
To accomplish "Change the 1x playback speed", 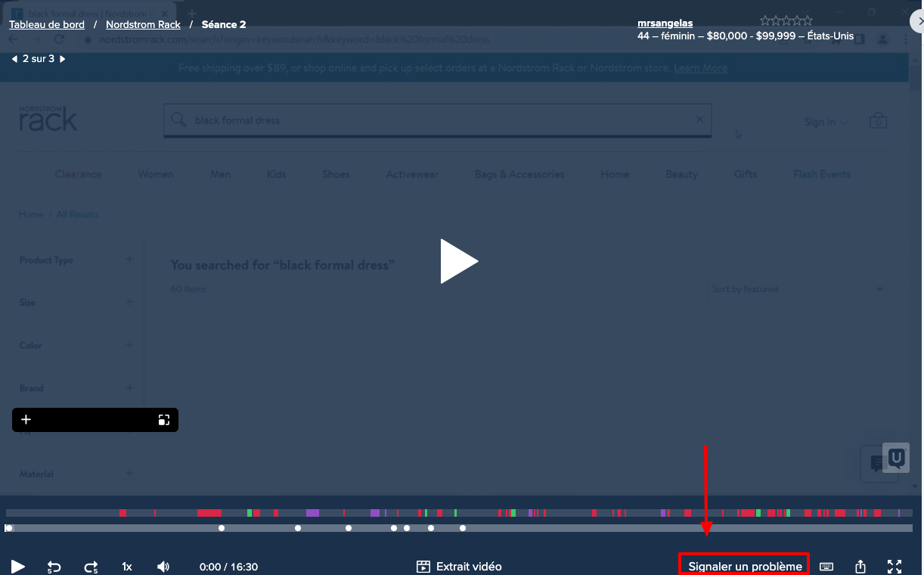I will (x=127, y=567).
